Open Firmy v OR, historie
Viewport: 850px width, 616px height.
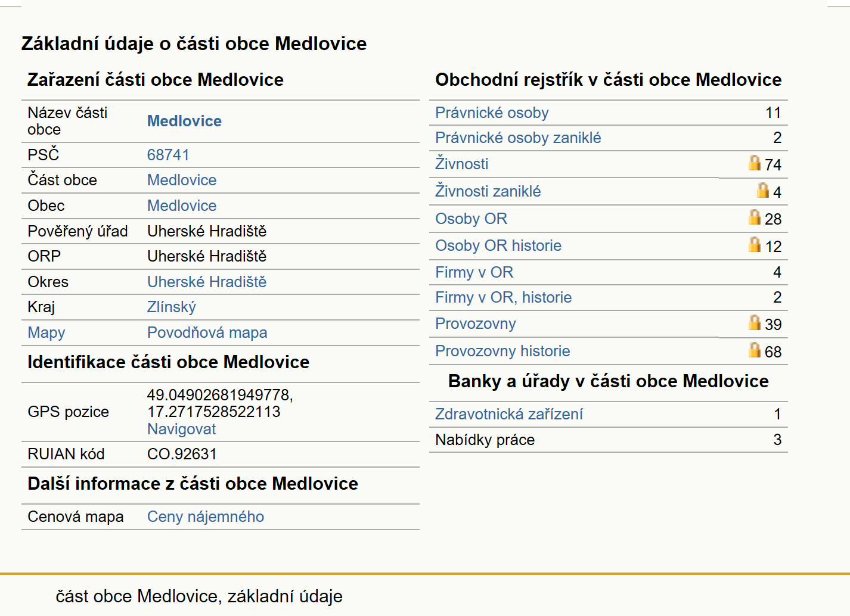coord(503,297)
